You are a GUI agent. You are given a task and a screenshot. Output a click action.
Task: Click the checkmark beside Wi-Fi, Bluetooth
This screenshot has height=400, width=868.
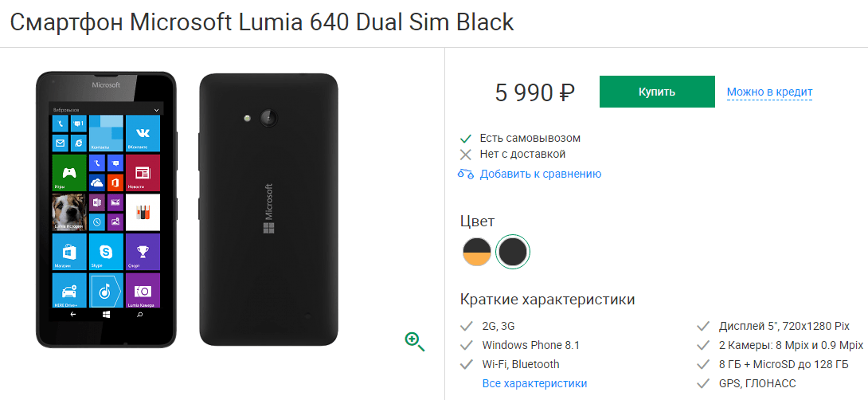pyautogui.click(x=466, y=365)
